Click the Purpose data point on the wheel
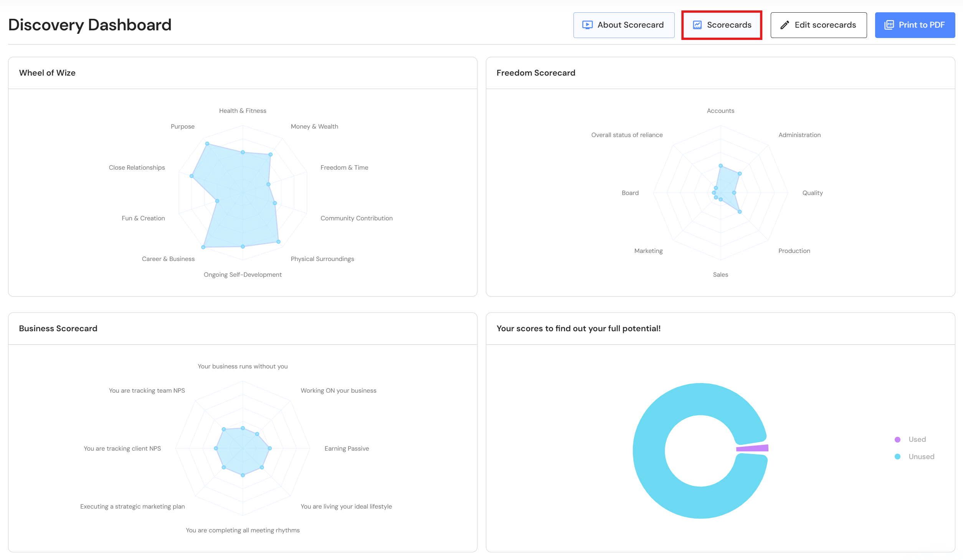The width and height of the screenshot is (963, 560). (207, 144)
